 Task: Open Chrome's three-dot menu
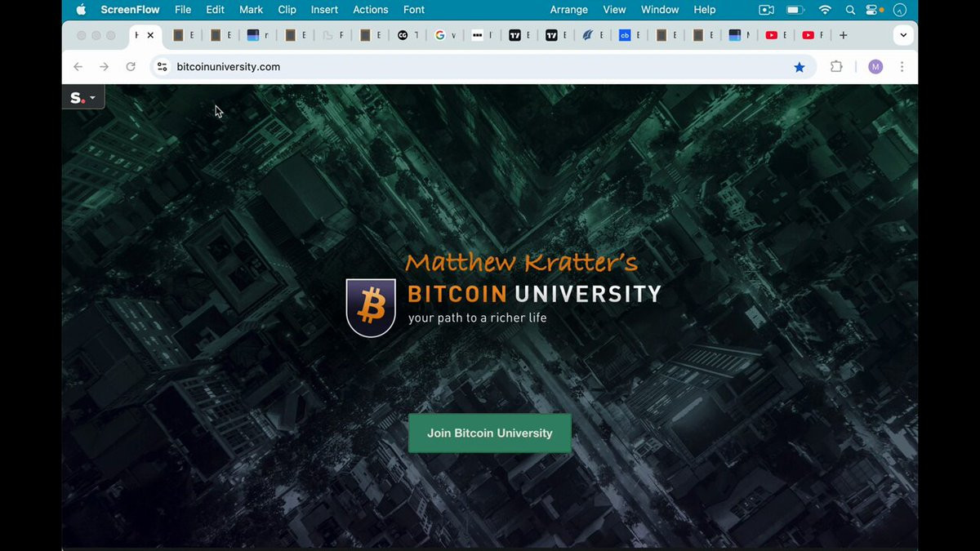(x=902, y=67)
